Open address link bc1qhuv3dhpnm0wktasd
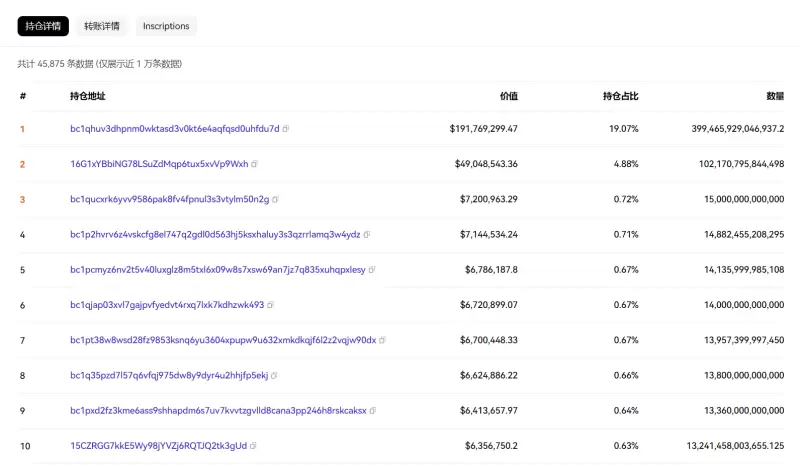The height and width of the screenshot is (466, 800). (174, 129)
